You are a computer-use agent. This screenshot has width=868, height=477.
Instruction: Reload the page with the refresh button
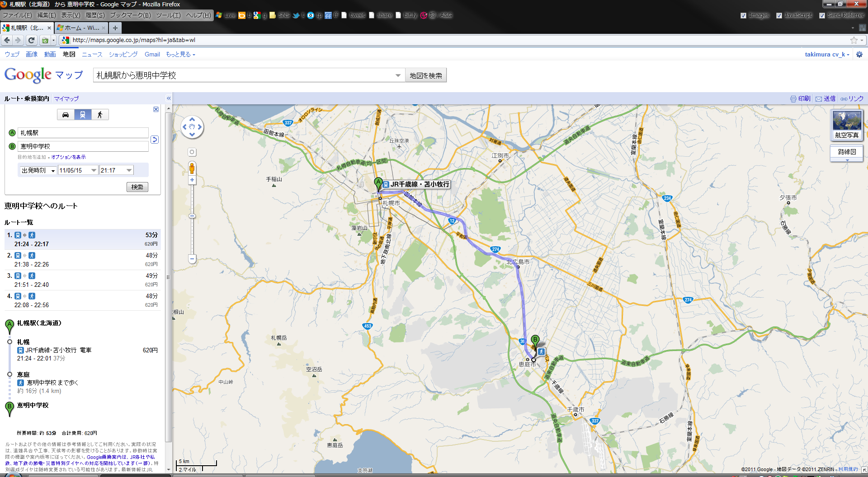[x=31, y=40]
